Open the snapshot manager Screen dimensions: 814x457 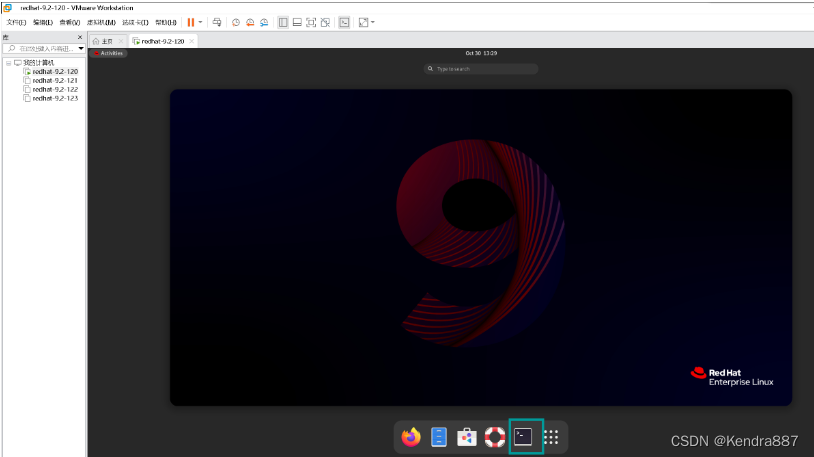(264, 22)
